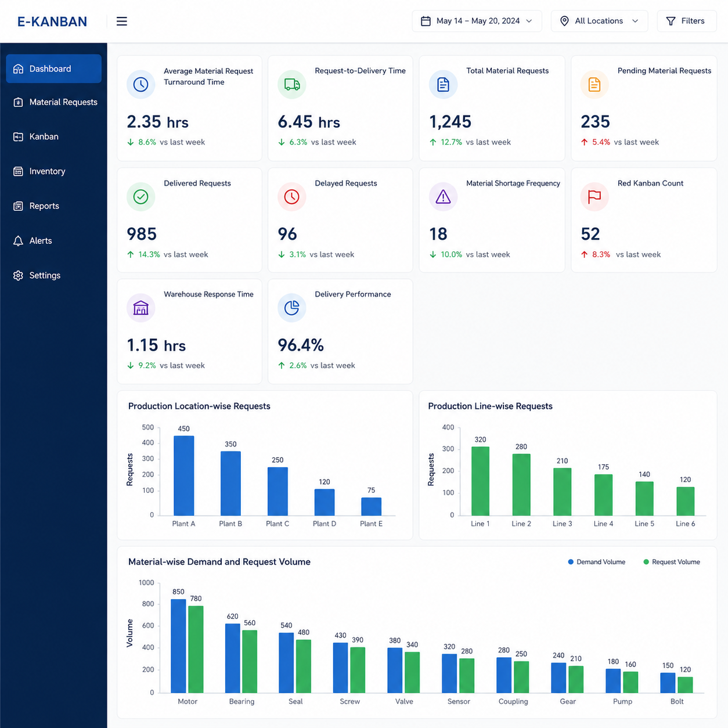Click the Motor request bar labeled 780
The image size is (728, 728).
[196, 649]
